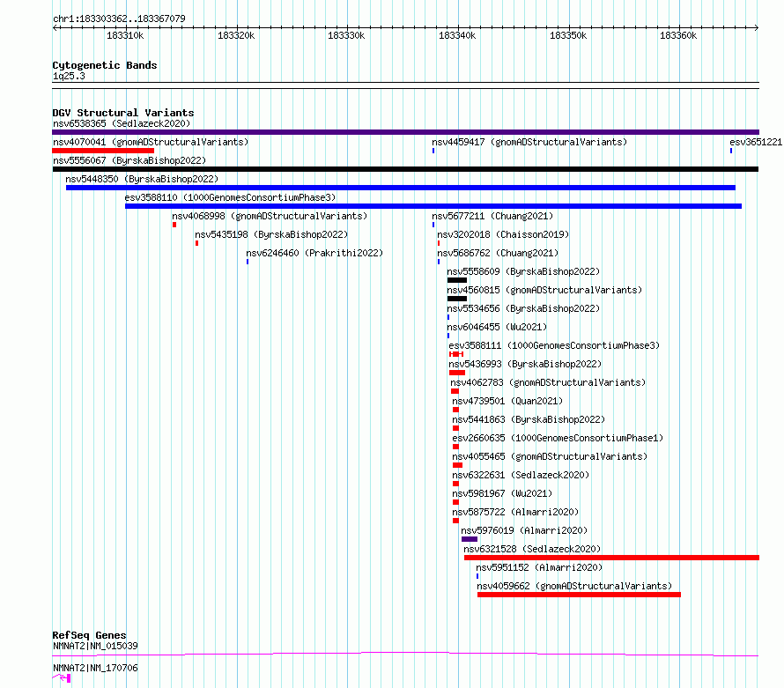784x688 pixels.
Task: Open nsv5448350 (ByrskaBishop2022) label
Action: 142,179
